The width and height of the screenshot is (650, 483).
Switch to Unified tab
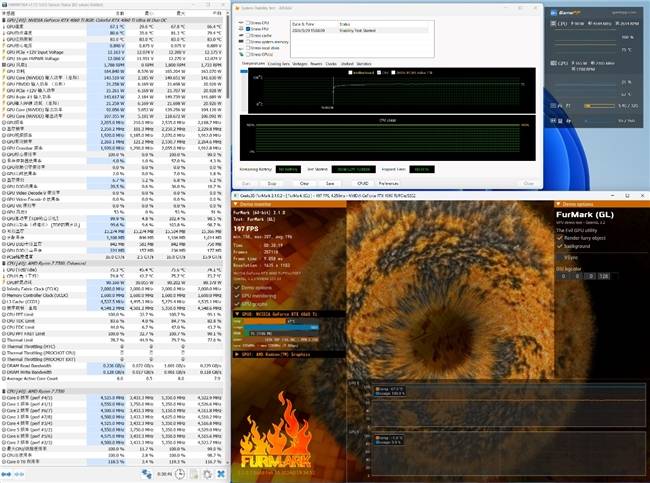coord(347,64)
